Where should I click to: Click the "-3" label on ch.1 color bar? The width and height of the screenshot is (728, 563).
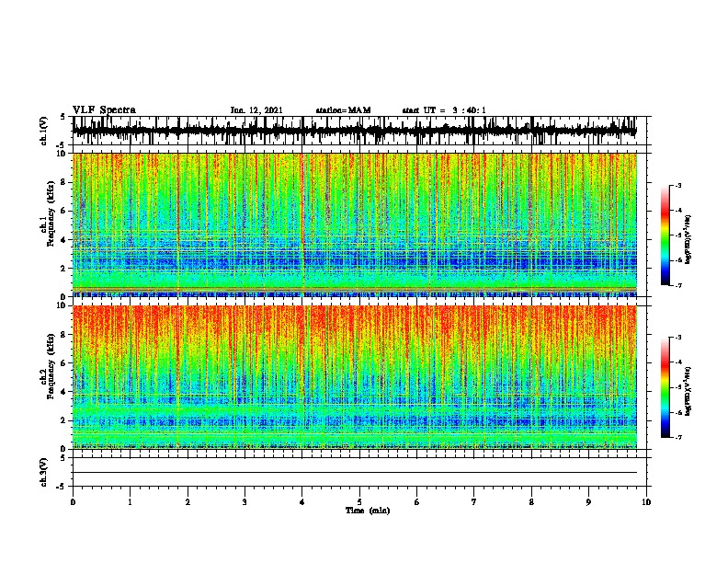(678, 186)
